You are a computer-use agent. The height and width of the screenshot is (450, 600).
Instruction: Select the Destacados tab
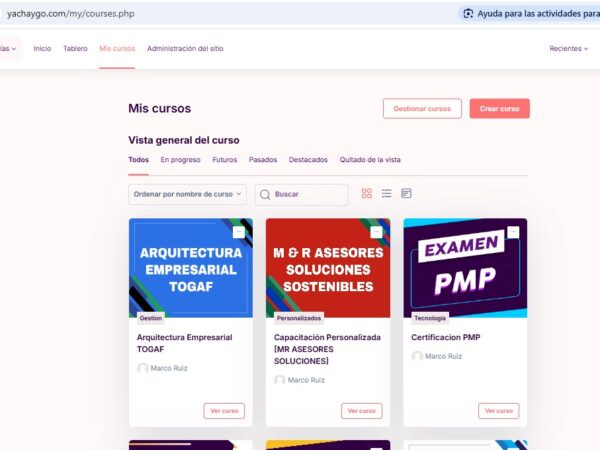[308, 160]
